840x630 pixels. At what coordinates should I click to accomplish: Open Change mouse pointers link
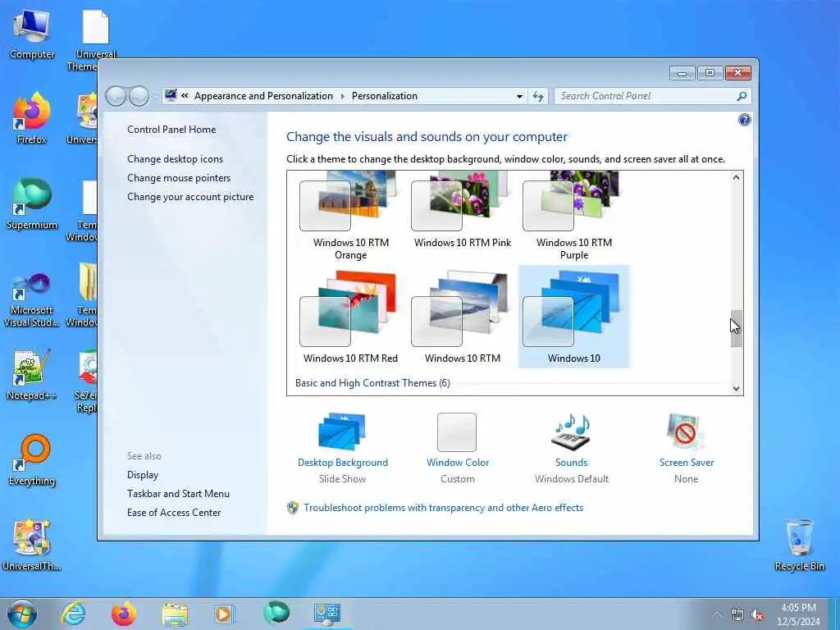tap(178, 178)
